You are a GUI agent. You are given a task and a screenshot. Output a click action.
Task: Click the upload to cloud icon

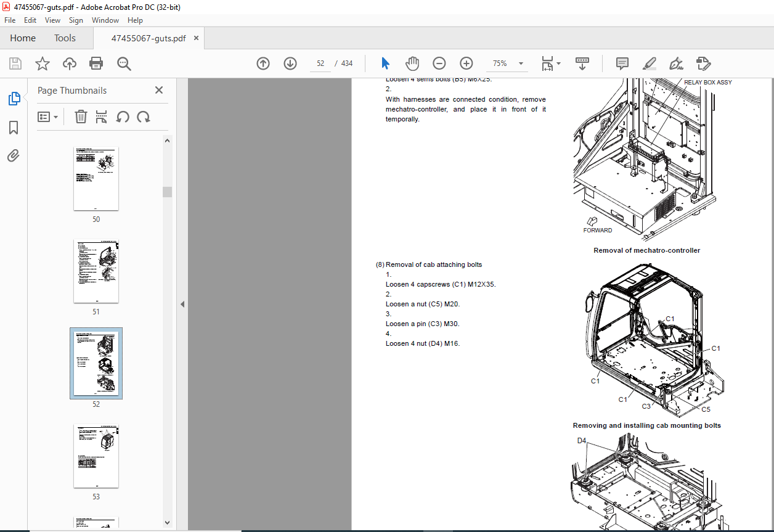(x=70, y=63)
